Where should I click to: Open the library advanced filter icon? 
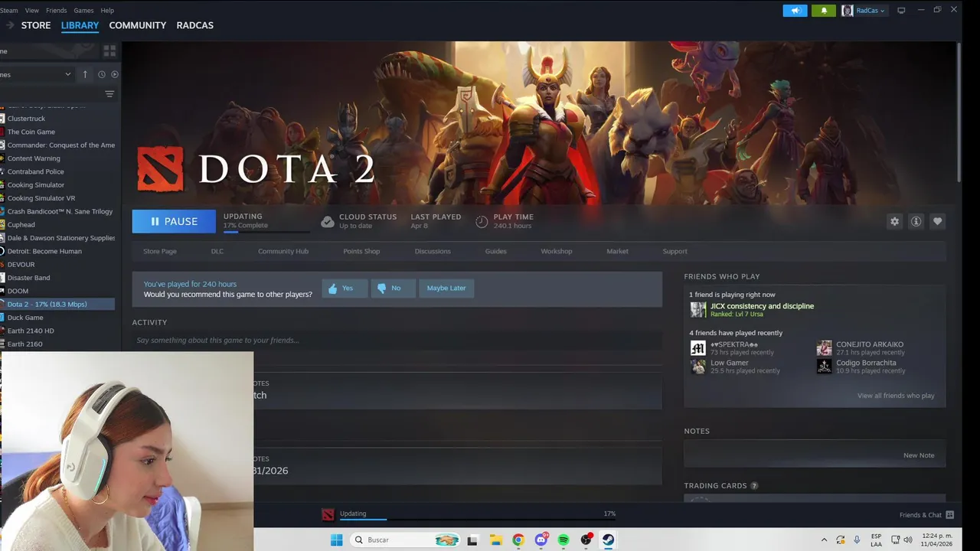point(109,94)
